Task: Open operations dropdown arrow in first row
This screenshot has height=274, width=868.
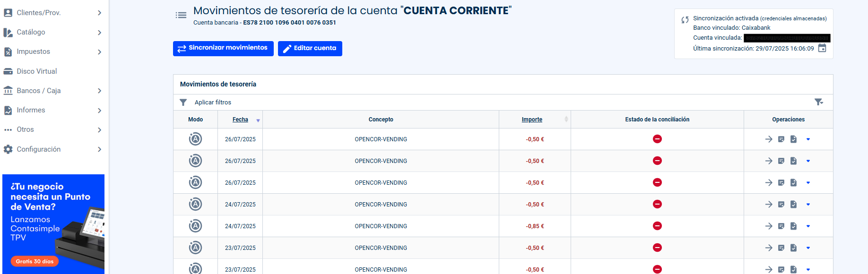Action: [808, 139]
